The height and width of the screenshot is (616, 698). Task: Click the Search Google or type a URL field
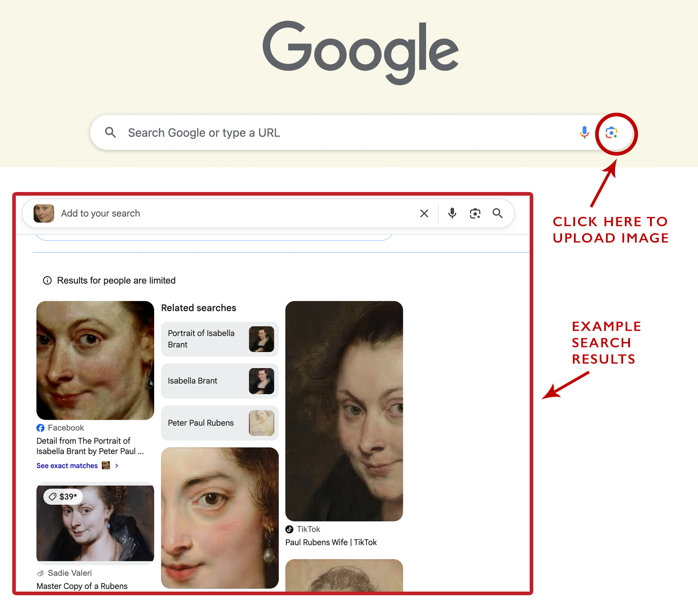click(x=254, y=132)
